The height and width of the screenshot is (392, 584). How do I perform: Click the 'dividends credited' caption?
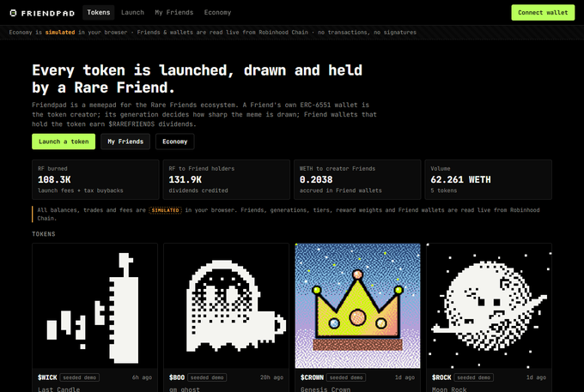point(198,190)
